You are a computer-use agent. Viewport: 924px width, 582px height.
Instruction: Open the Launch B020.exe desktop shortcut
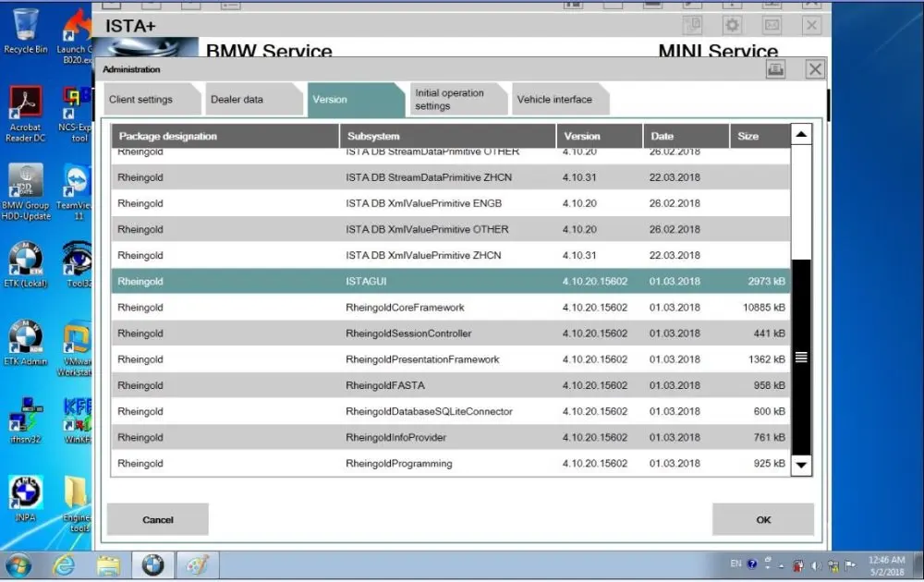[x=76, y=37]
